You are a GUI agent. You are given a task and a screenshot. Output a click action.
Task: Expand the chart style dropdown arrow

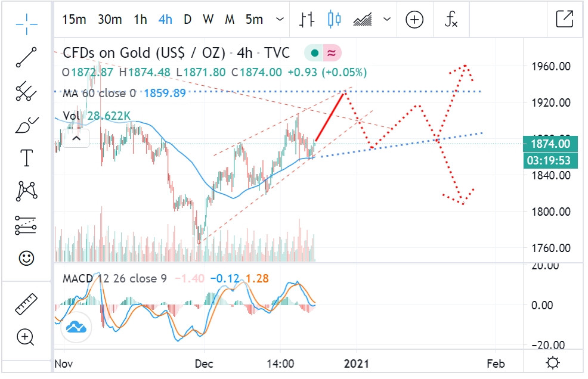(x=387, y=20)
